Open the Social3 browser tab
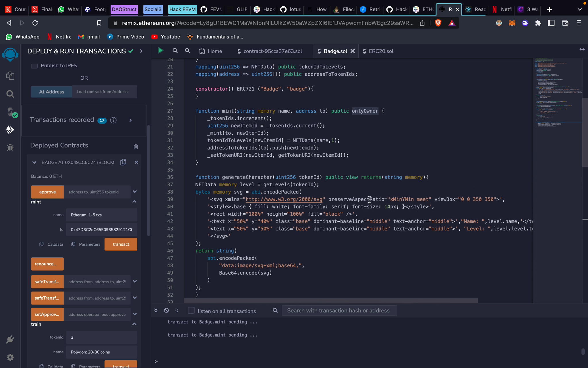Viewport: 588px width, 368px height. click(x=153, y=9)
